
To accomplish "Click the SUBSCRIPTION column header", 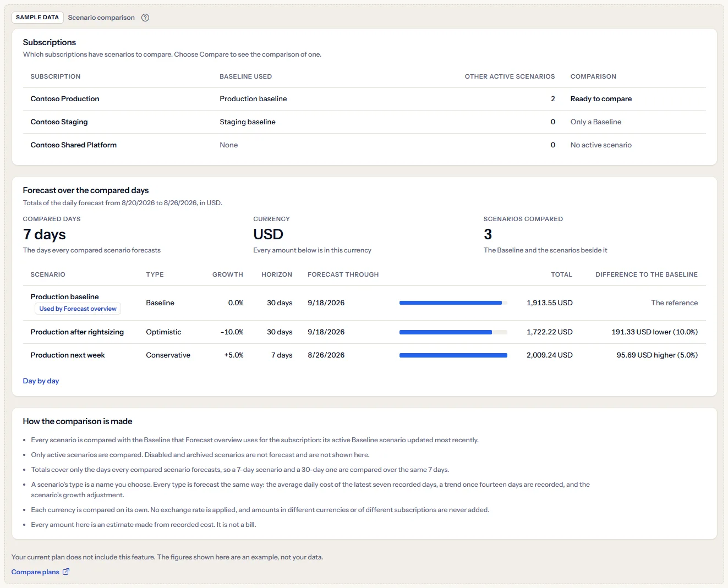I will (x=56, y=76).
